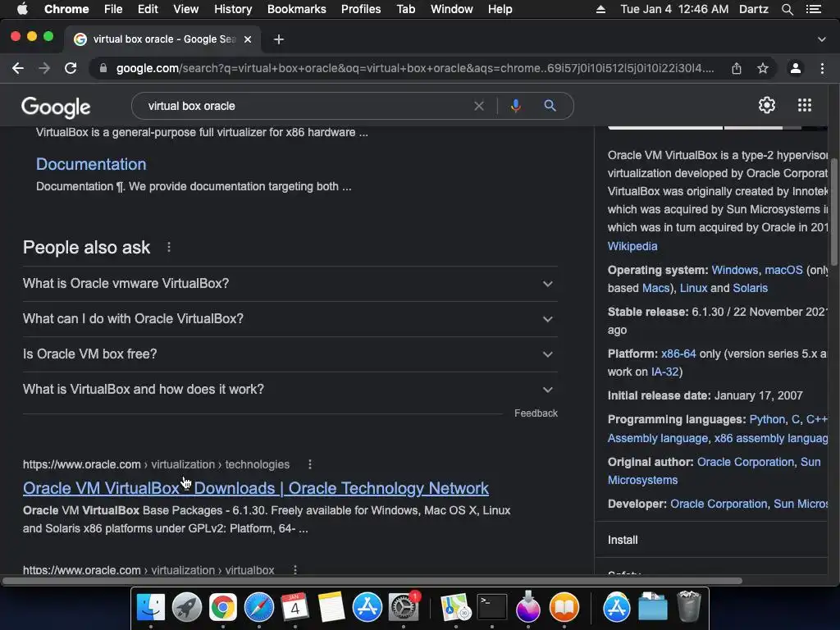840x630 pixels.
Task: Open Notes from the Dock
Action: click(x=331, y=607)
